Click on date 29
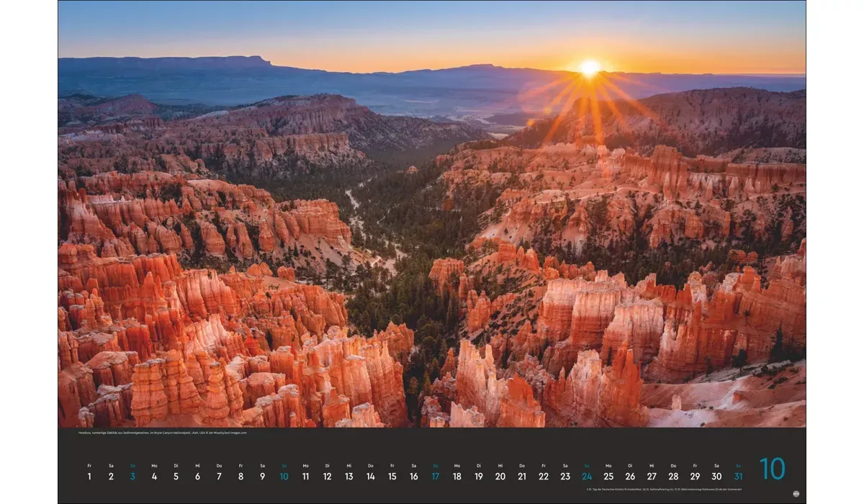864x504 pixels. (x=695, y=477)
